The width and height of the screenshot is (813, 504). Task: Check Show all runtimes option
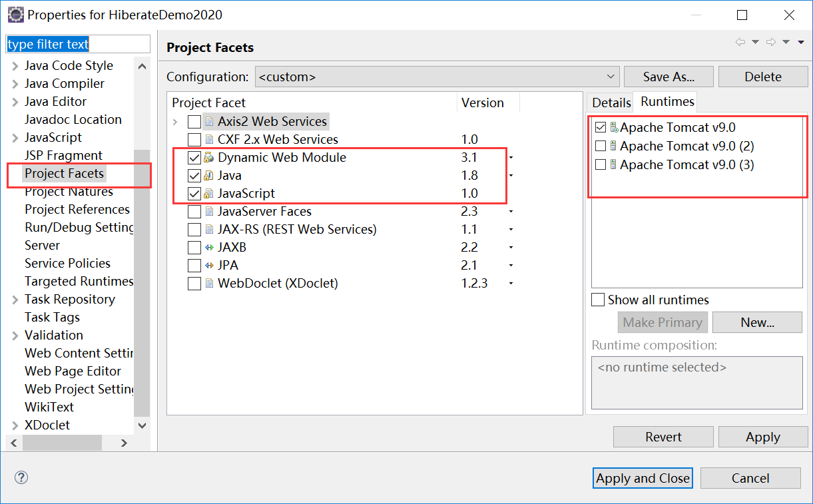[598, 300]
